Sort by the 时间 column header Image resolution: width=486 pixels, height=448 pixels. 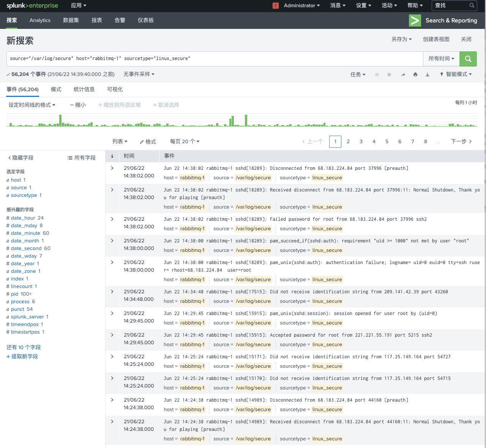pos(129,156)
